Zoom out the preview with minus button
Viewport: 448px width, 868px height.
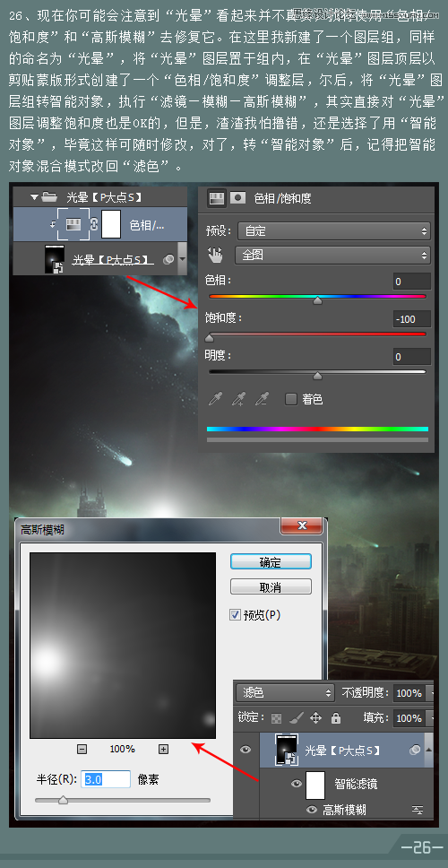82,749
